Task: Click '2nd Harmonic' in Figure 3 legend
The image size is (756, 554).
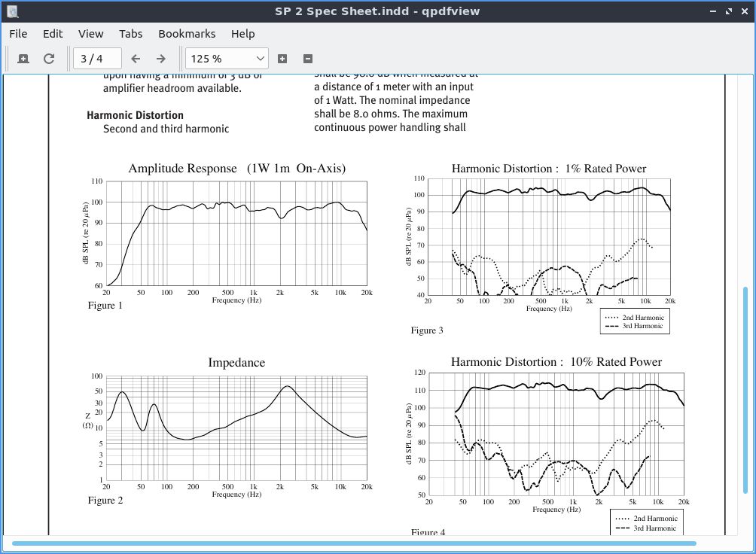Action: (x=643, y=317)
